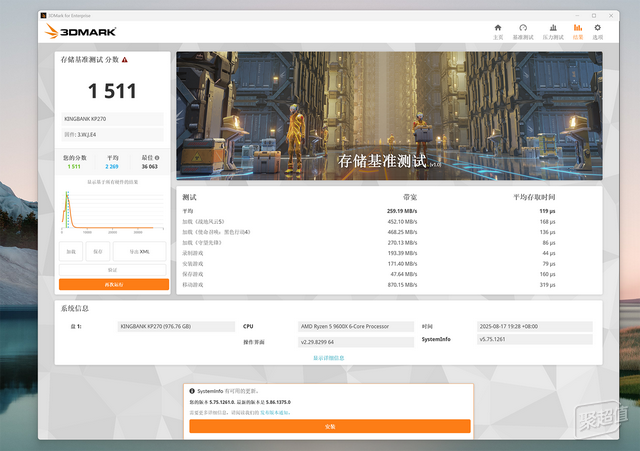Click the 270.13 MB/s bandwidth value
The height and width of the screenshot is (451, 640).
pyautogui.click(x=402, y=242)
